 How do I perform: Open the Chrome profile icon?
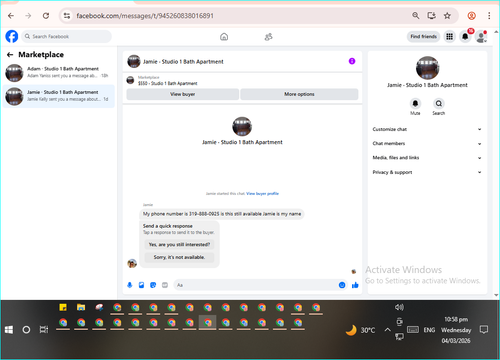pos(471,16)
